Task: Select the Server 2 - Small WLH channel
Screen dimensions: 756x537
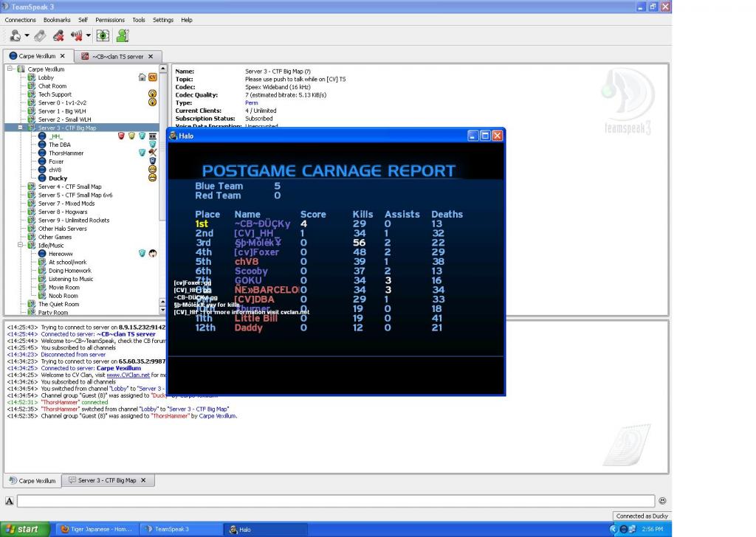Action: click(65, 119)
